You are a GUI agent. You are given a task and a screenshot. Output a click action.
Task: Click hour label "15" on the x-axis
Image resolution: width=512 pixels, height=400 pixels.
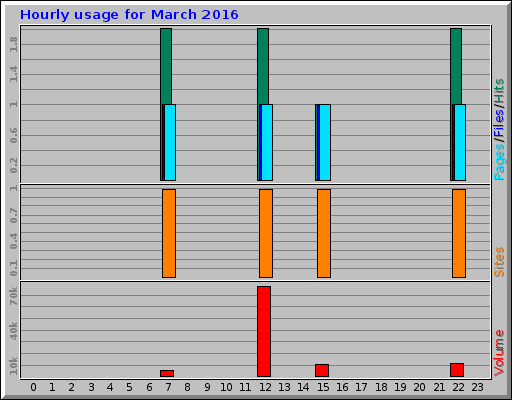[x=323, y=387]
